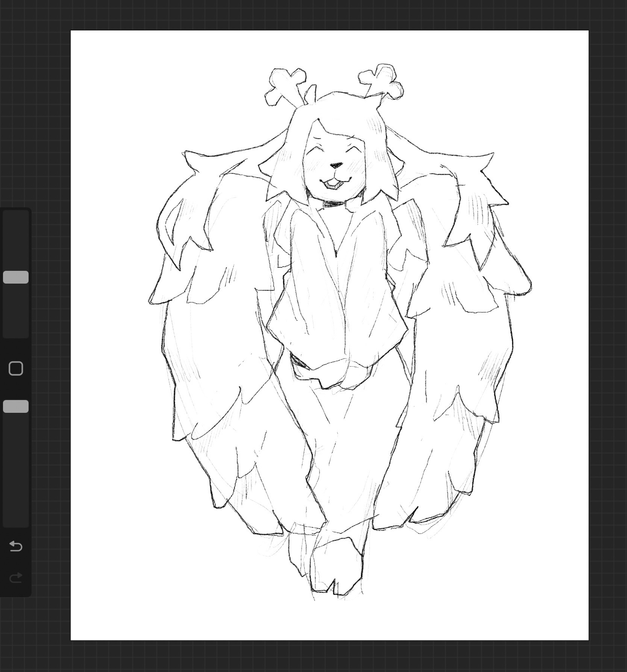Click the brush opacity slider handle
The image size is (627, 672).
coord(16,406)
